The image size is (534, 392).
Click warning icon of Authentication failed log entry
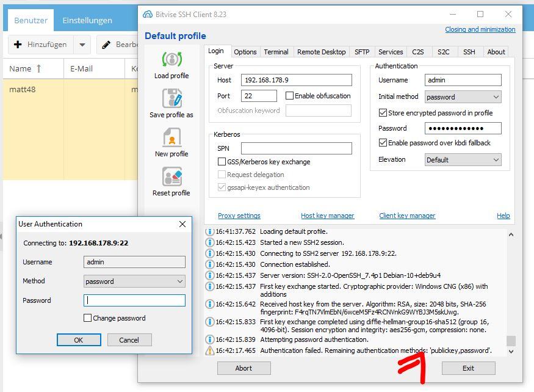(x=209, y=350)
